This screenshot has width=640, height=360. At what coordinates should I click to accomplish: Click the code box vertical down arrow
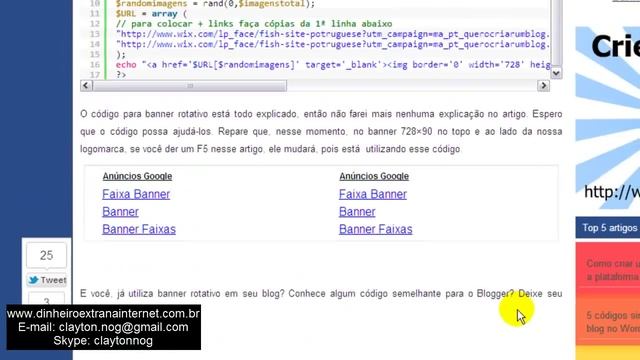point(556,73)
